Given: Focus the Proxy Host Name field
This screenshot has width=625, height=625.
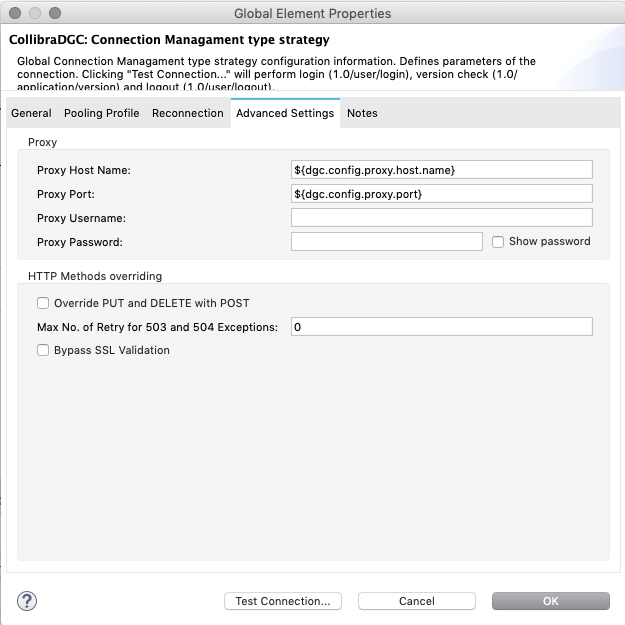Looking at the screenshot, I should (441, 170).
